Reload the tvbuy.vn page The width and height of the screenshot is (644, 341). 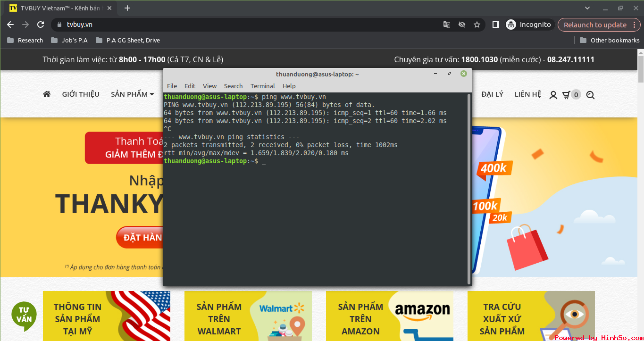click(41, 25)
